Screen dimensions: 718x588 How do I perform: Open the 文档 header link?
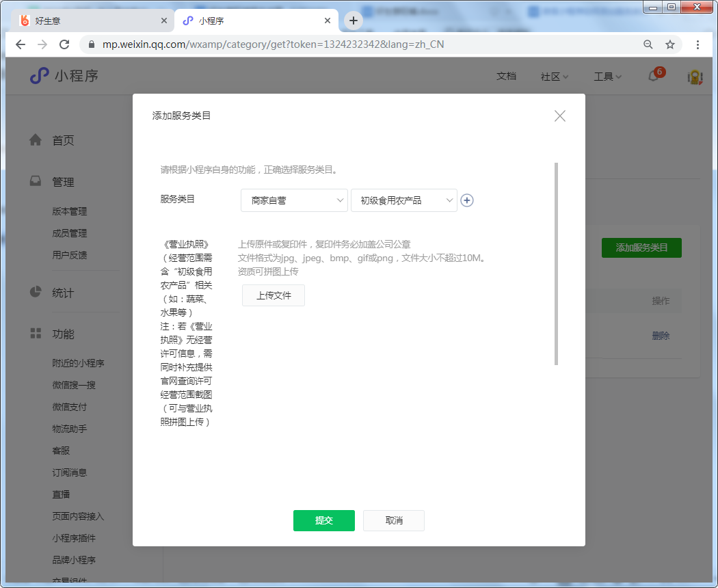click(x=506, y=76)
